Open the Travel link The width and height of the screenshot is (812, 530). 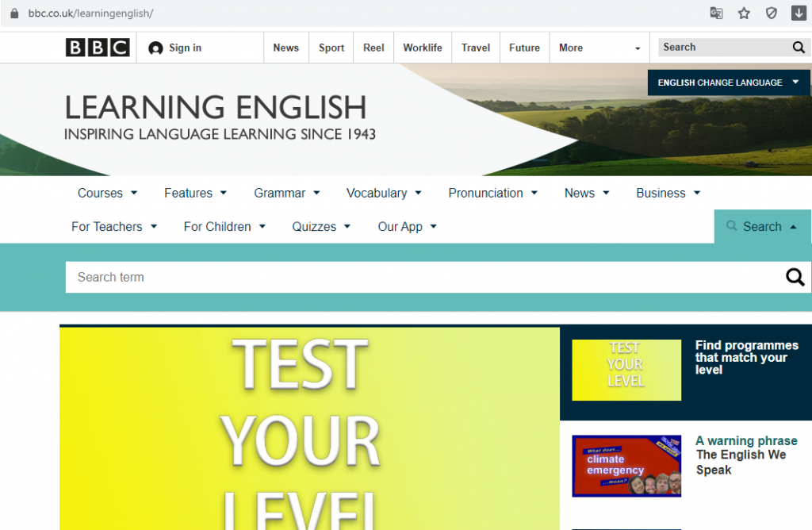click(x=476, y=48)
